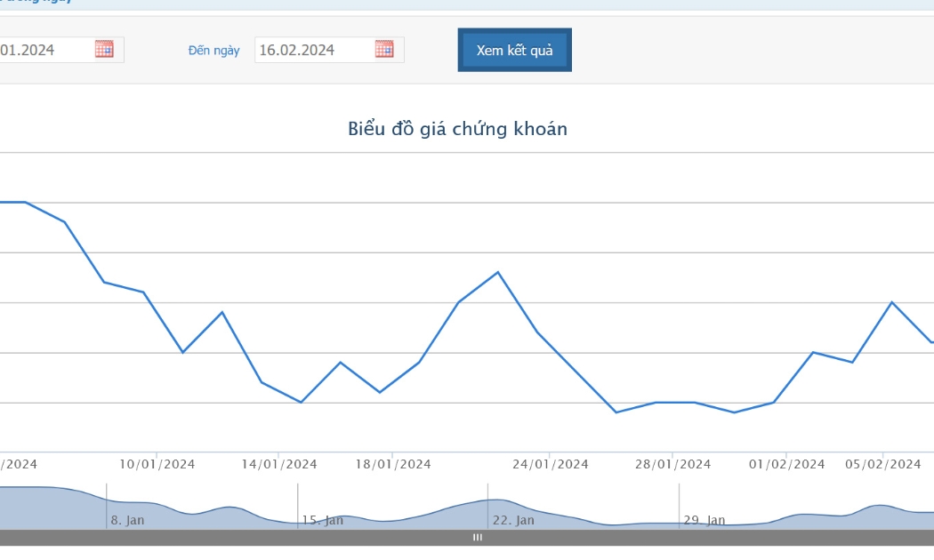Click the 'Đến ngày' label
The height and width of the screenshot is (560, 934).
click(x=213, y=51)
